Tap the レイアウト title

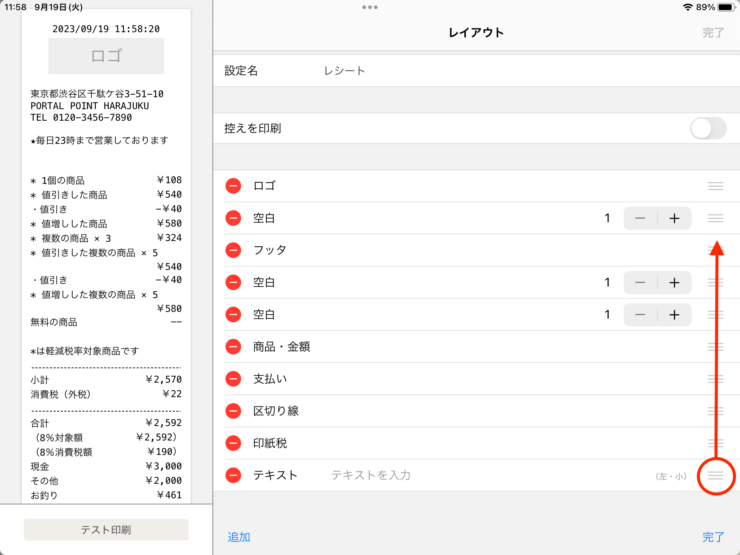point(476,33)
